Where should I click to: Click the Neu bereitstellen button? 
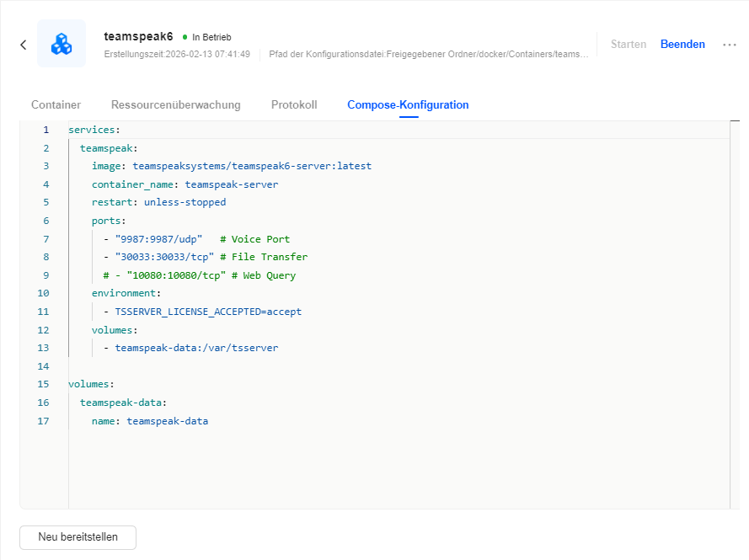click(x=78, y=537)
